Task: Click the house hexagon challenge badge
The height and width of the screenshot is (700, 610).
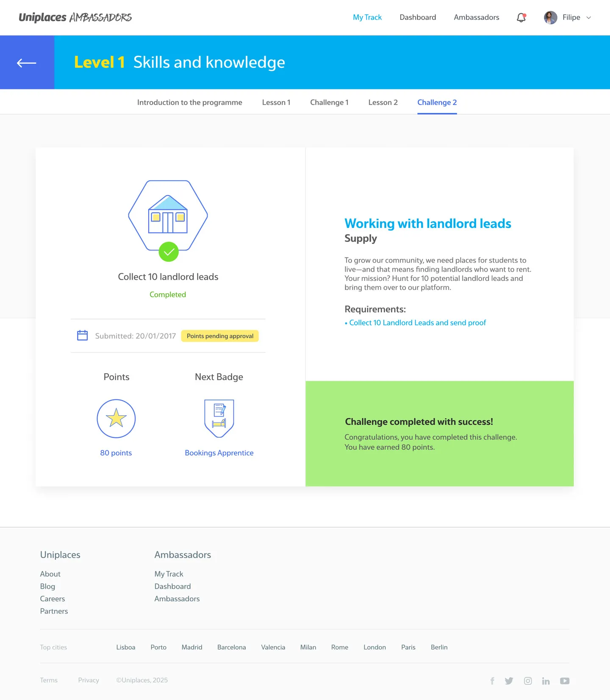Action: coord(168,215)
